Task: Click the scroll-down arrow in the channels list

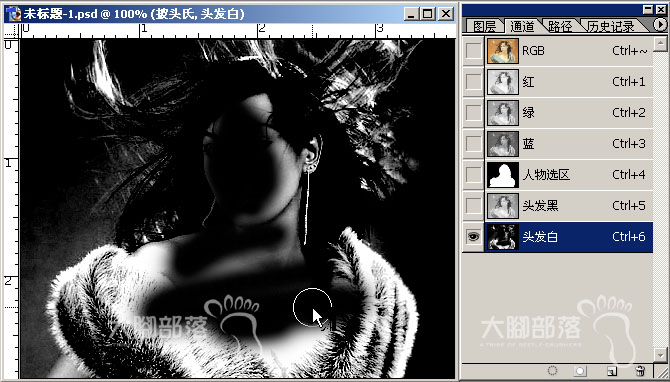Action: [661, 354]
